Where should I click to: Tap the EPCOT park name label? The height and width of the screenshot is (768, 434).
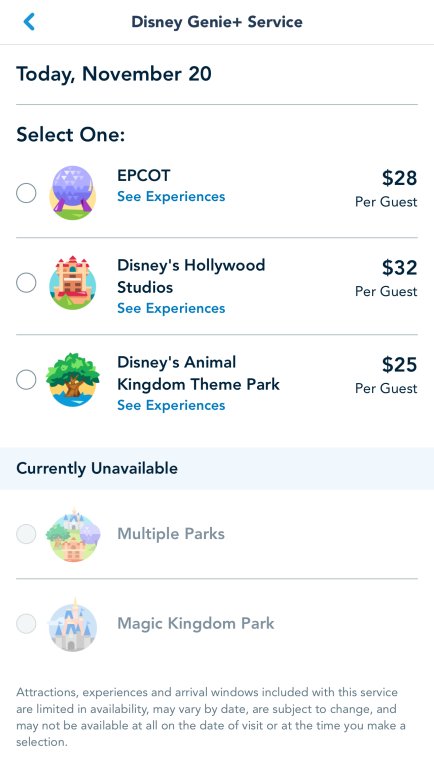144,175
